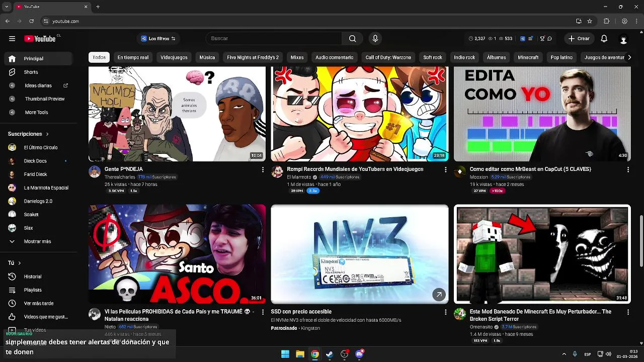Select the En tiempo real chip
The image size is (644, 362).
(x=133, y=57)
